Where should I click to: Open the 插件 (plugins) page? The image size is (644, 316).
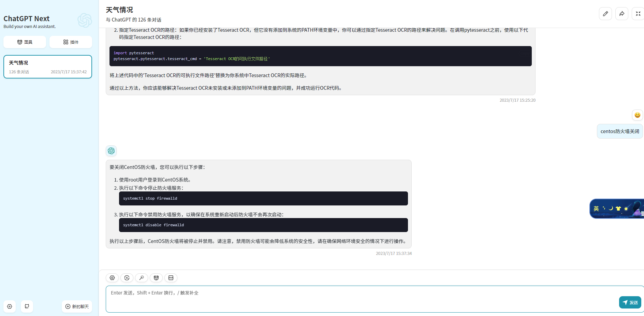pyautogui.click(x=71, y=42)
